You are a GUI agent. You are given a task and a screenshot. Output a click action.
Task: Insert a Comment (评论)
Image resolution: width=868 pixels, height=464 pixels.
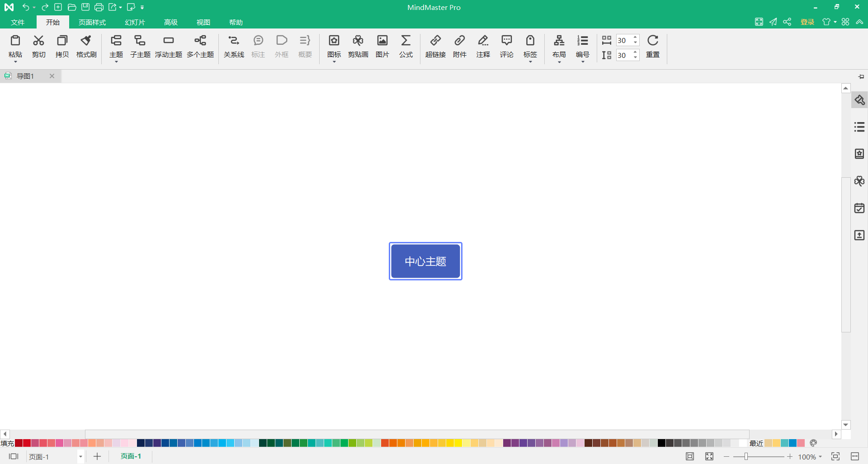tap(506, 46)
